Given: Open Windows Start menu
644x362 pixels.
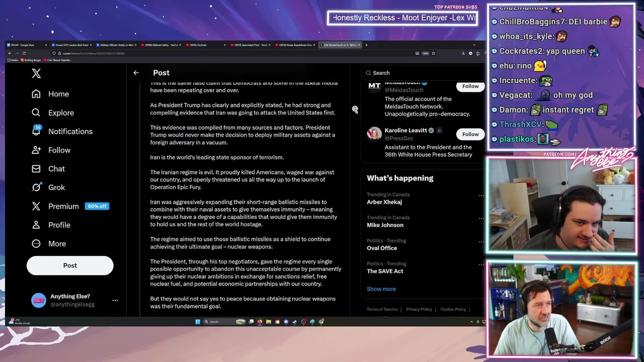Looking at the screenshot, I should pyautogui.click(x=198, y=322).
